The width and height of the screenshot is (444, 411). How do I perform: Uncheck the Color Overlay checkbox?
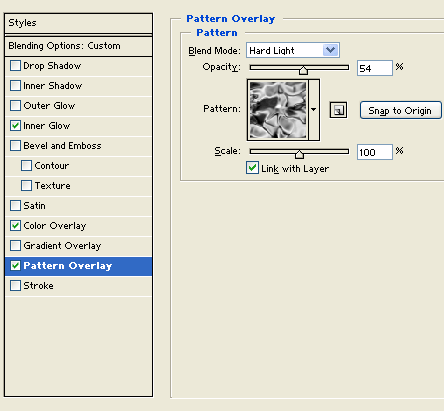(x=15, y=226)
